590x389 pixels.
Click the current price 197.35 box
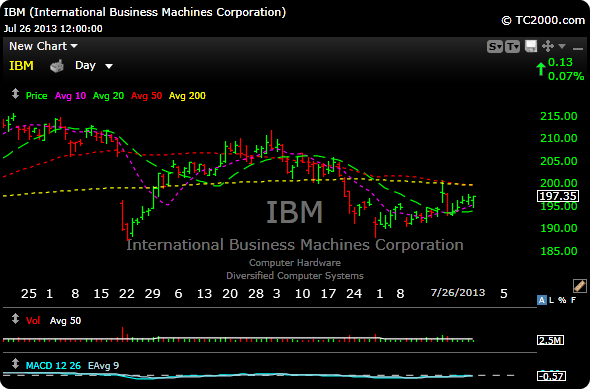[558, 196]
